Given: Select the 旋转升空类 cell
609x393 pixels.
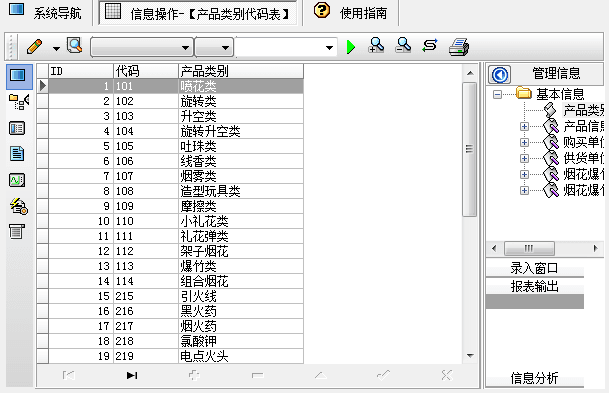Looking at the screenshot, I should click(x=241, y=131).
